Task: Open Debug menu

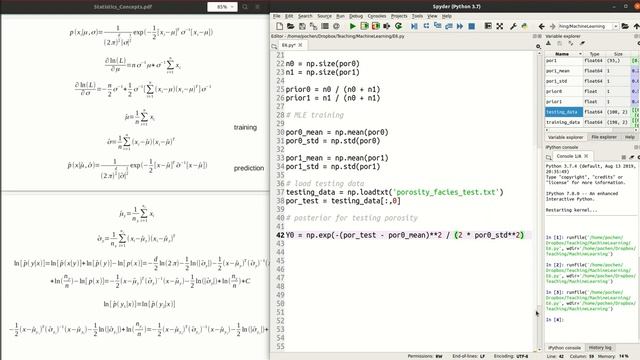Action: coord(356,16)
